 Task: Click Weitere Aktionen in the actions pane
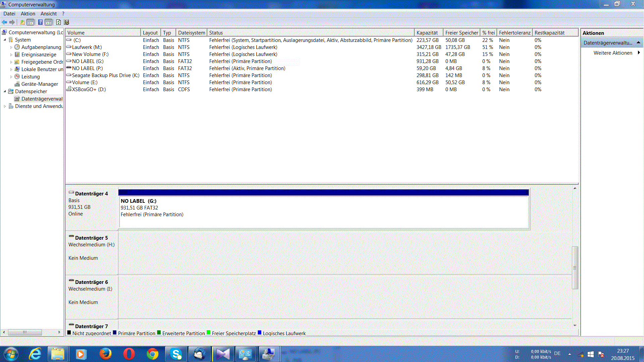(x=612, y=53)
